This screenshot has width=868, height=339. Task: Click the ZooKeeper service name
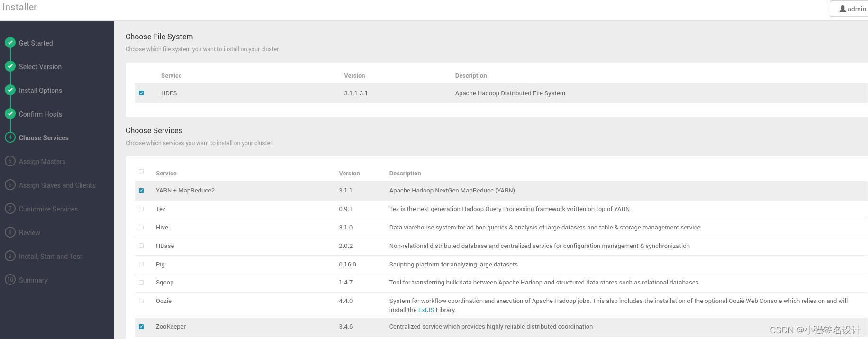point(171,327)
